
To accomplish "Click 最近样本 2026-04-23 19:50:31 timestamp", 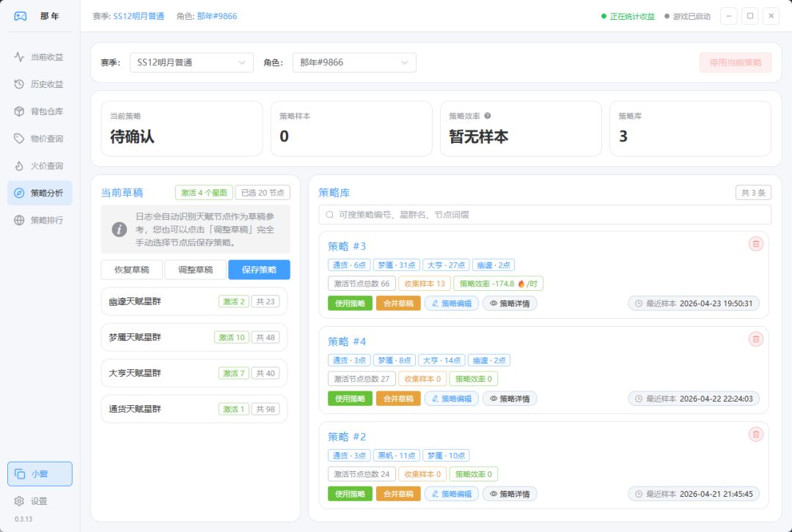I will click(x=694, y=303).
